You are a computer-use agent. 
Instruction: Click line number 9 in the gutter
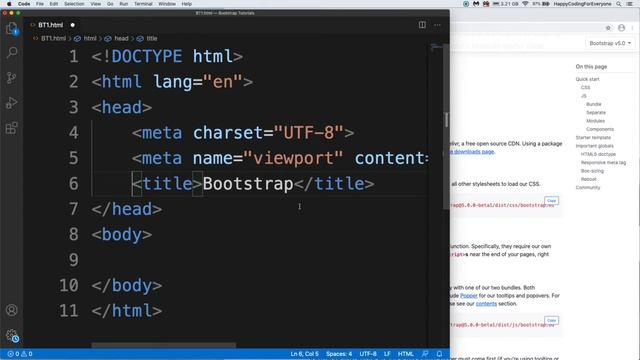pos(73,260)
